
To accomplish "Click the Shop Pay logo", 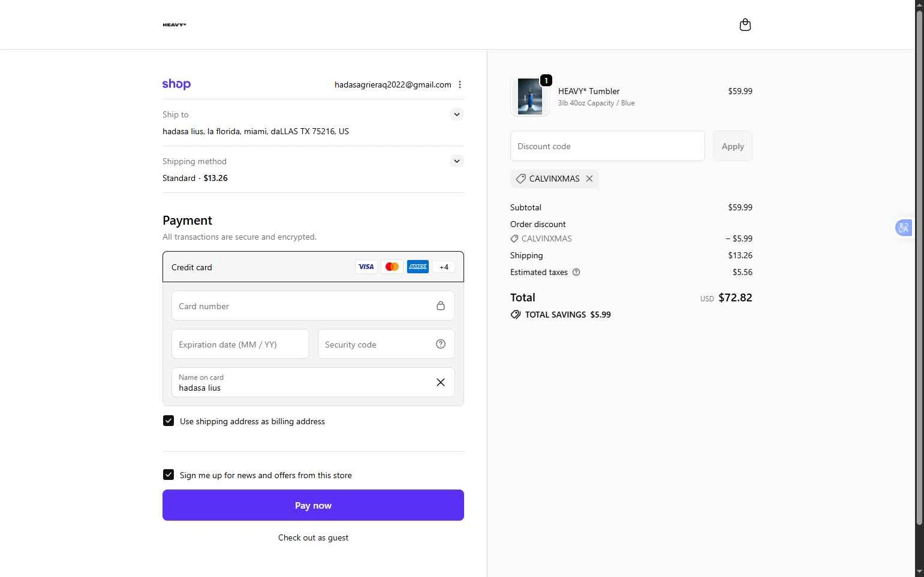I will coord(176,84).
